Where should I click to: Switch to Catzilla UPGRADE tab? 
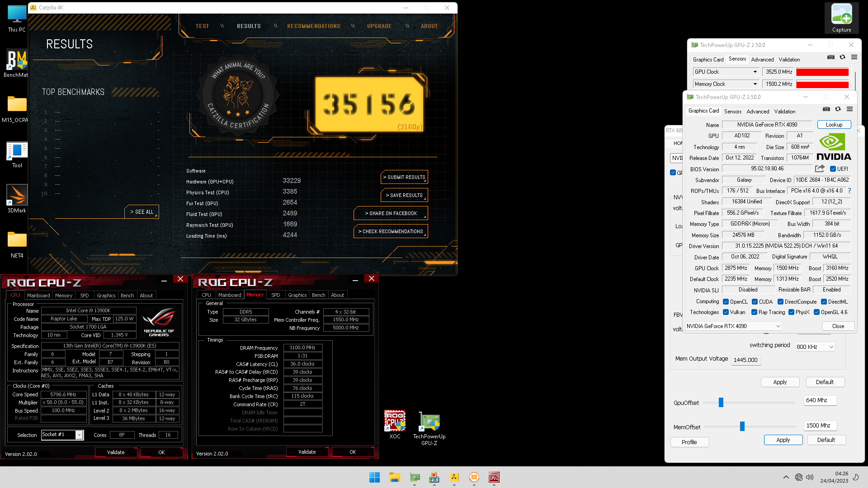379,26
